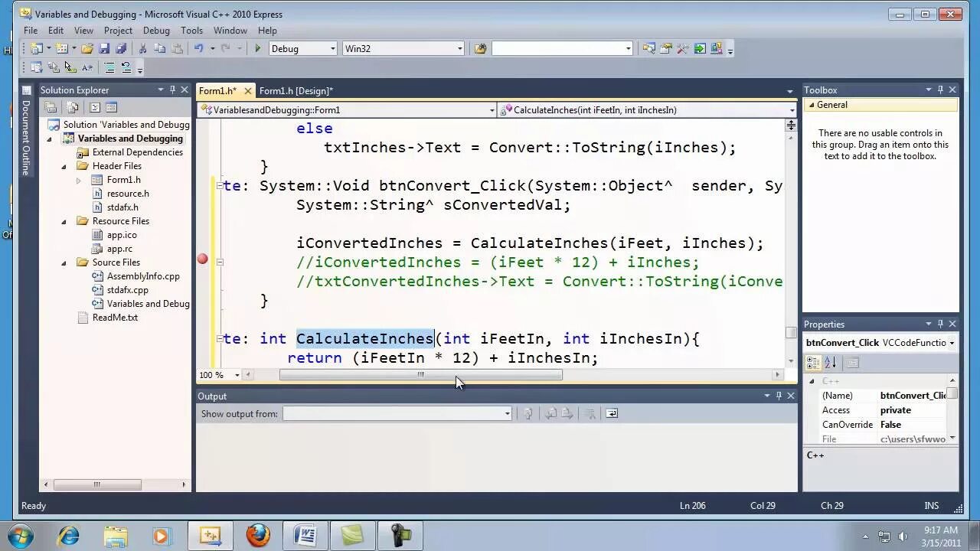
Task: Select ReadMe.txt in Solution Explorer
Action: [115, 318]
